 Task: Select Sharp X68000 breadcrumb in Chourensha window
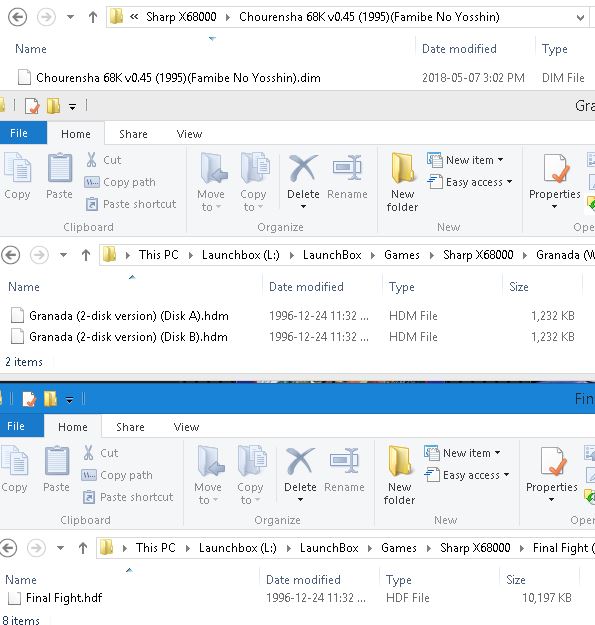pyautogui.click(x=181, y=17)
